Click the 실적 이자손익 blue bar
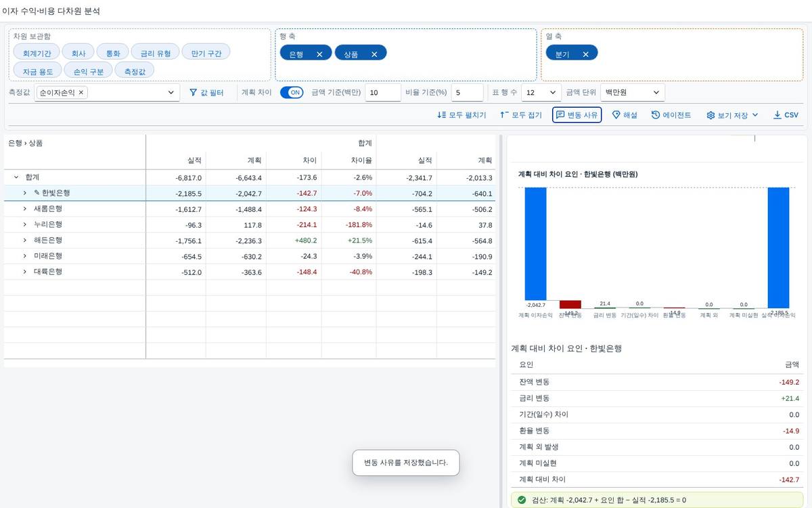Image resolution: width=812 pixels, height=508 pixels. pyautogui.click(x=778, y=248)
